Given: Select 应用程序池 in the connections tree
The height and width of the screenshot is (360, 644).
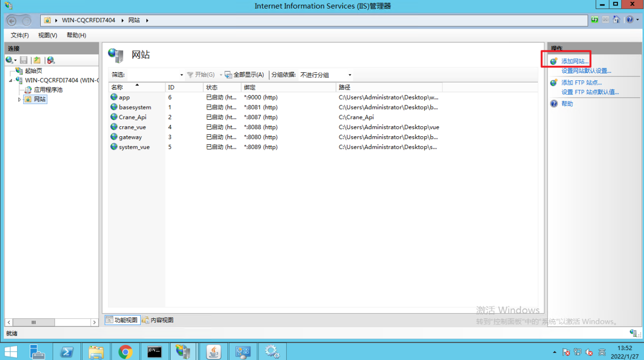Looking at the screenshot, I should click(x=48, y=89).
